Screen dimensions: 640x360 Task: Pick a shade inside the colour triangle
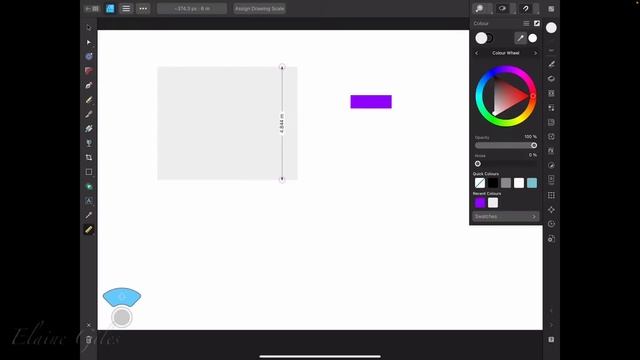[x=506, y=96]
